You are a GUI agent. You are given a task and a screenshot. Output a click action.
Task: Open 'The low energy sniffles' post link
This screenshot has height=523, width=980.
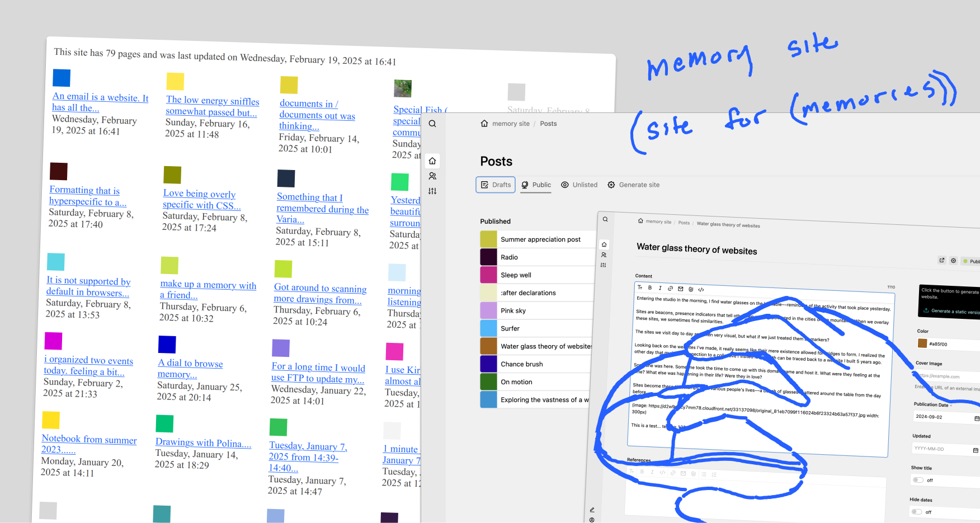[212, 106]
